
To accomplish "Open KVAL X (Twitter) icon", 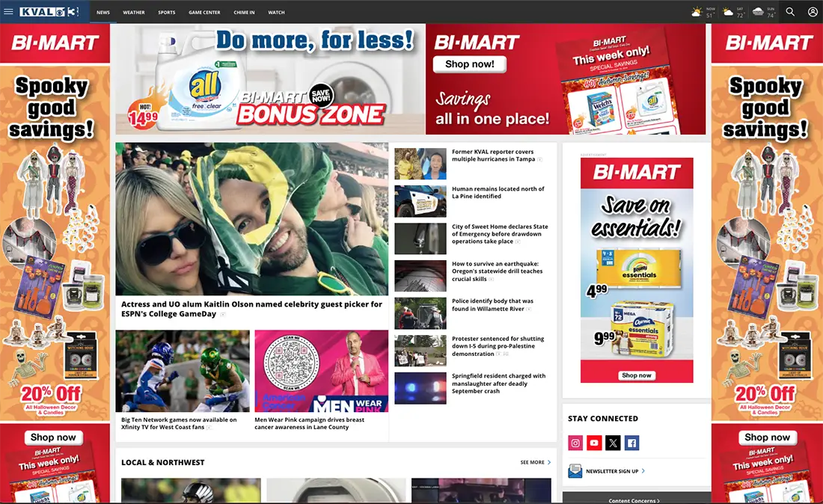I will pyautogui.click(x=613, y=443).
